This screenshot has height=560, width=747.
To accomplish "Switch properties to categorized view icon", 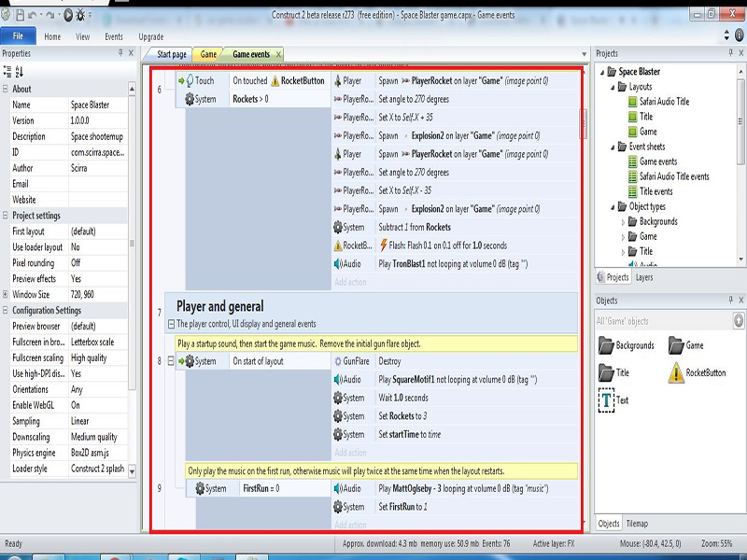I will click(x=7, y=72).
